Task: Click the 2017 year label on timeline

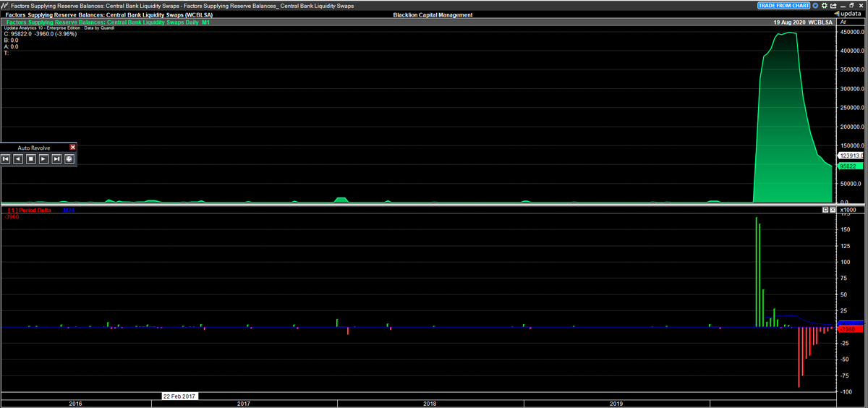Action: tap(244, 403)
